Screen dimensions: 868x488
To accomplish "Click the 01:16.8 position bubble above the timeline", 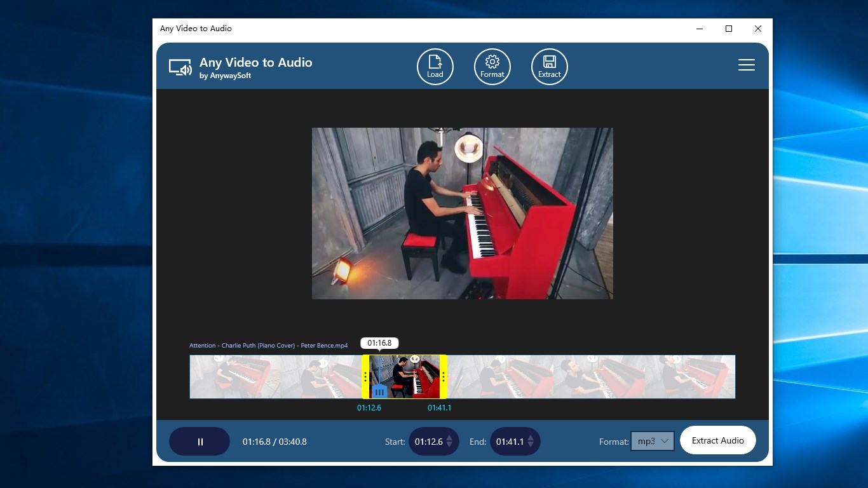I will [379, 342].
